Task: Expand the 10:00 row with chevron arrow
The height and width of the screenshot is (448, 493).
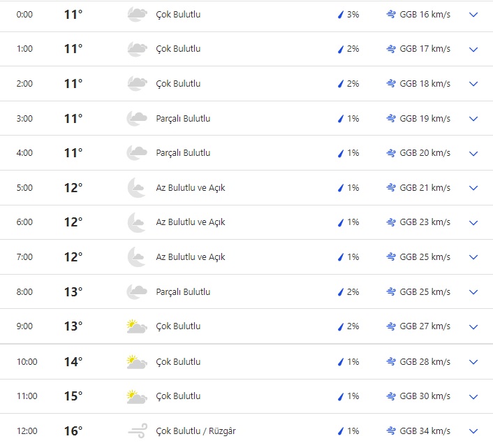Action: [x=473, y=362]
